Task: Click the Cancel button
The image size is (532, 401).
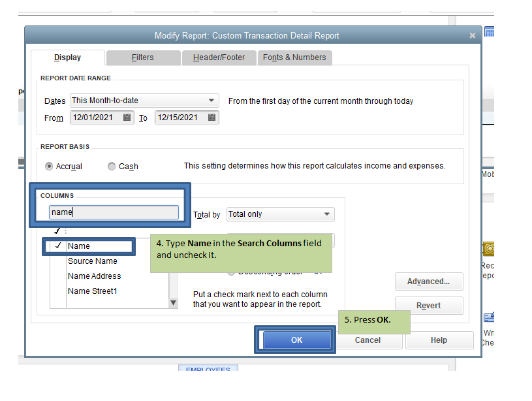Action: 368,340
